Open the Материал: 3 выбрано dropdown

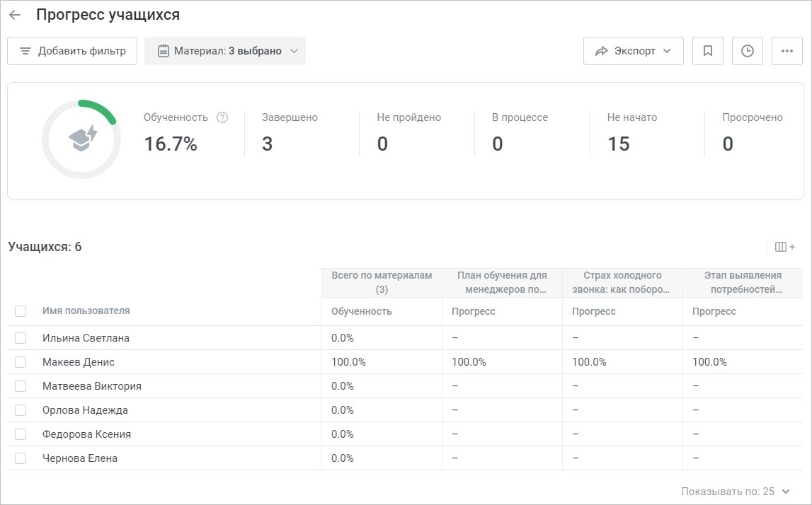click(x=224, y=51)
